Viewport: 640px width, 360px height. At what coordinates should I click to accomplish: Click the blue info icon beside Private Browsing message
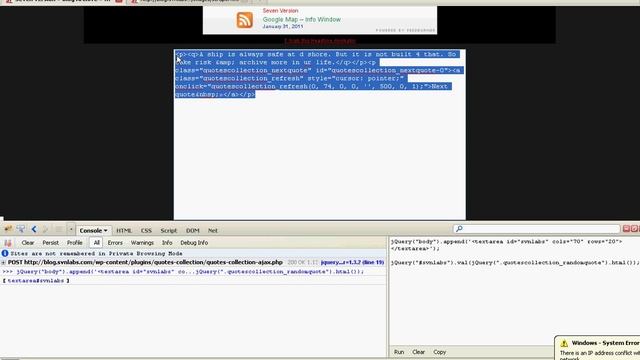(x=5, y=253)
